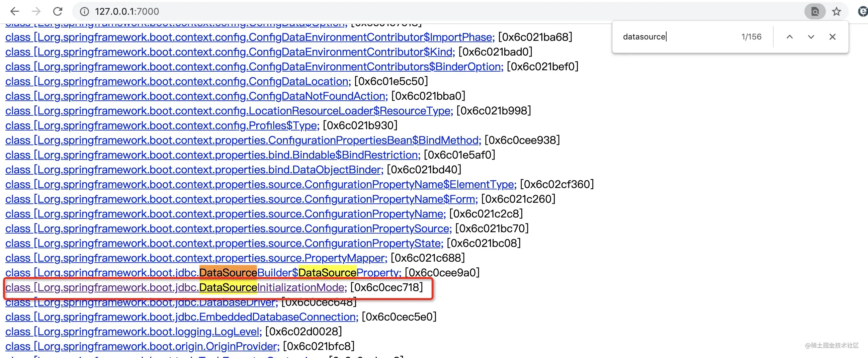The height and width of the screenshot is (358, 868).
Task: Open ConfigurationPropertyName$ElementType link
Action: 261,184
